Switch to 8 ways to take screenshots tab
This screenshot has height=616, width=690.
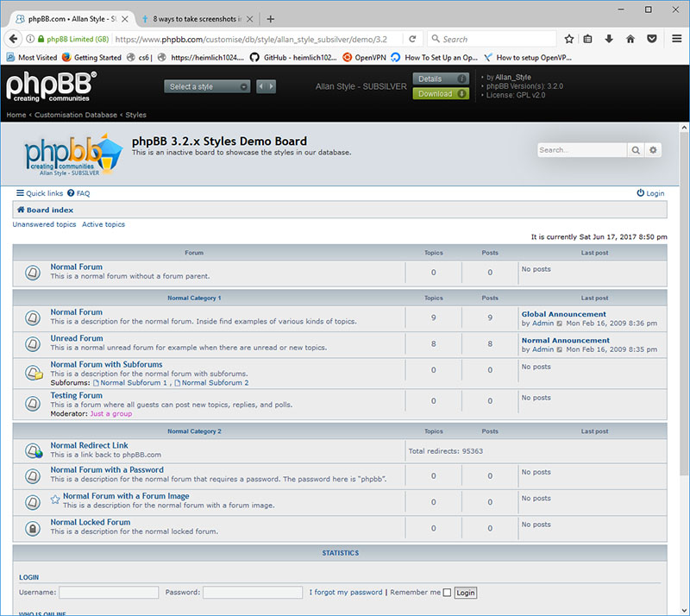pyautogui.click(x=198, y=19)
